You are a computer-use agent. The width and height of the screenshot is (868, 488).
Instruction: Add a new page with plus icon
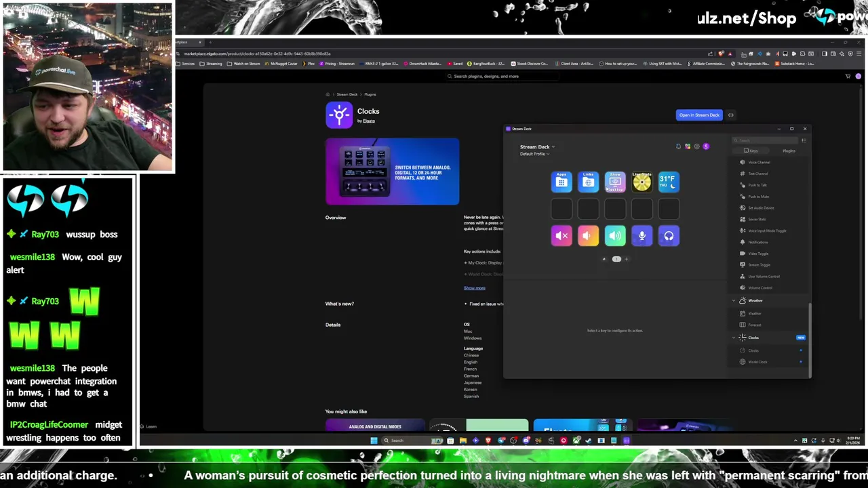tap(626, 259)
